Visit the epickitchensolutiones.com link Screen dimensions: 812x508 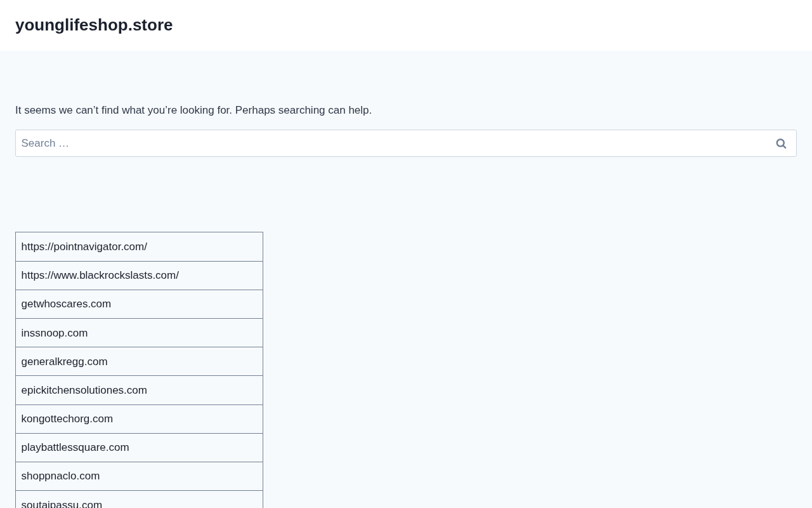pyautogui.click(x=84, y=390)
